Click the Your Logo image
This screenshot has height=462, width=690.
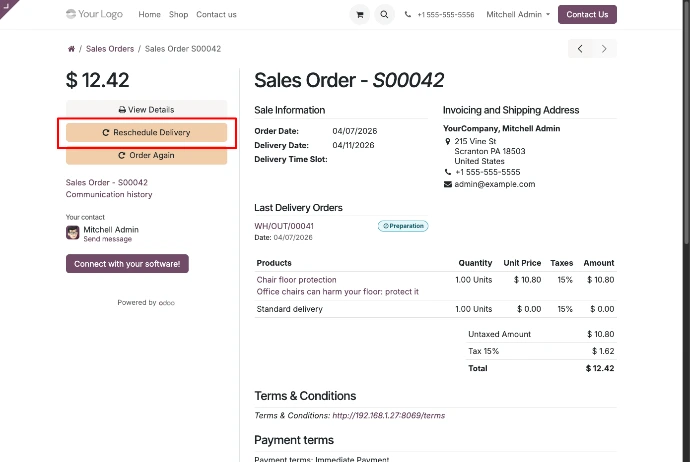point(94,15)
